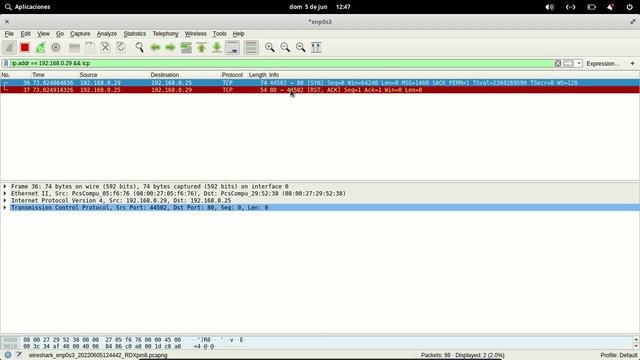Open the Help menu

point(238,33)
